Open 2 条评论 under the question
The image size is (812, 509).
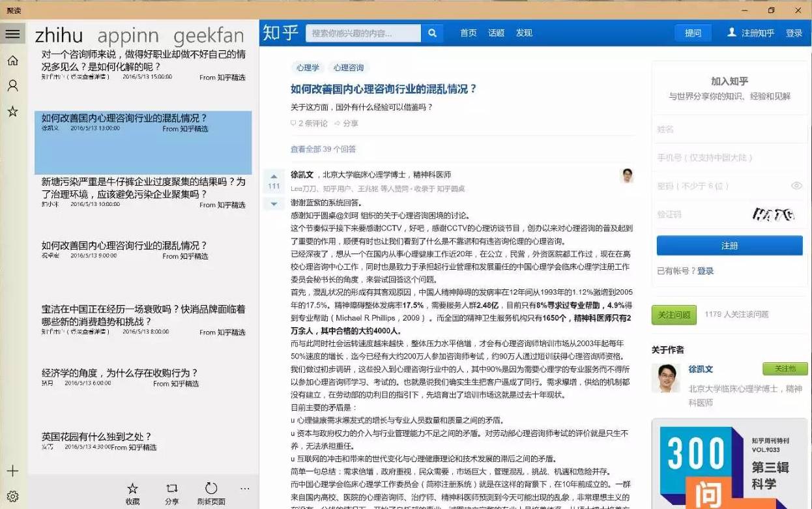pos(310,123)
